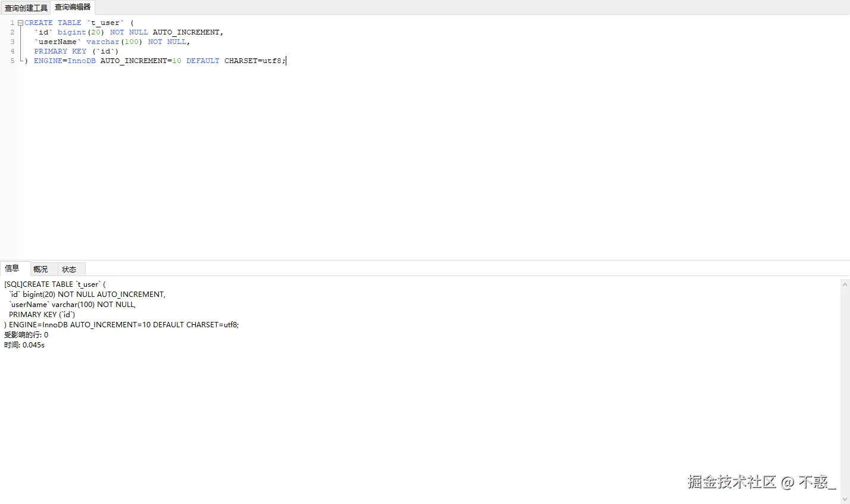Click `userName` varchar(100) output line
Viewport: 850px width, 504px height.
pos(72,305)
